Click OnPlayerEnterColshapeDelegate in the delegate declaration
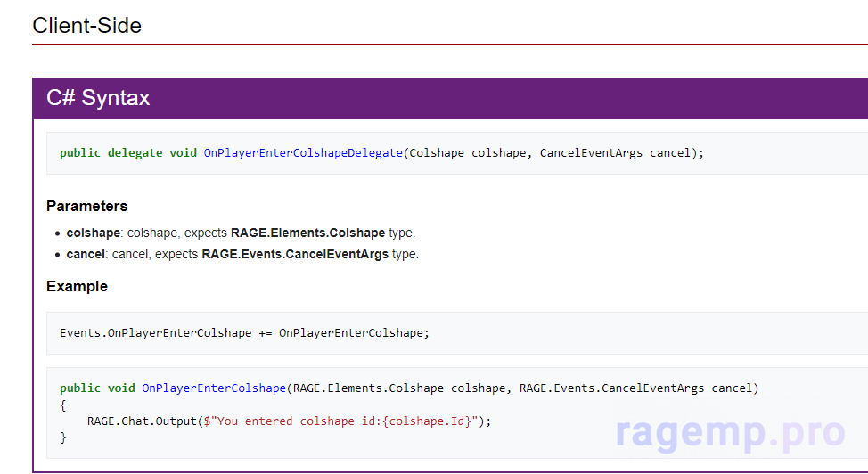Viewport: 868px width, 474px height. 303,153
